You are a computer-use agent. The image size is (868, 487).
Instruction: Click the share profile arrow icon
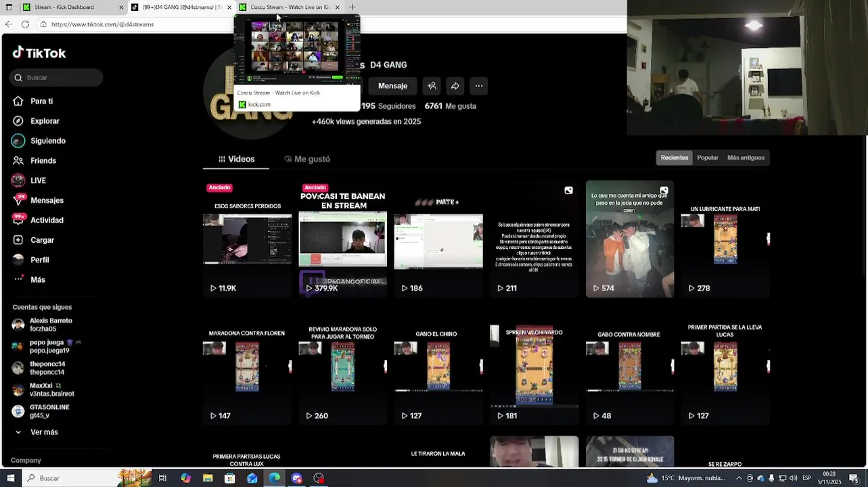455,86
